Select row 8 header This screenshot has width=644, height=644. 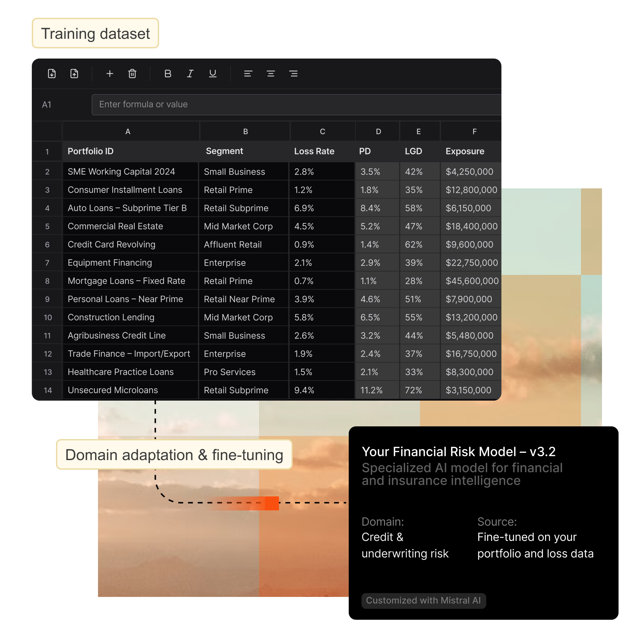47,281
